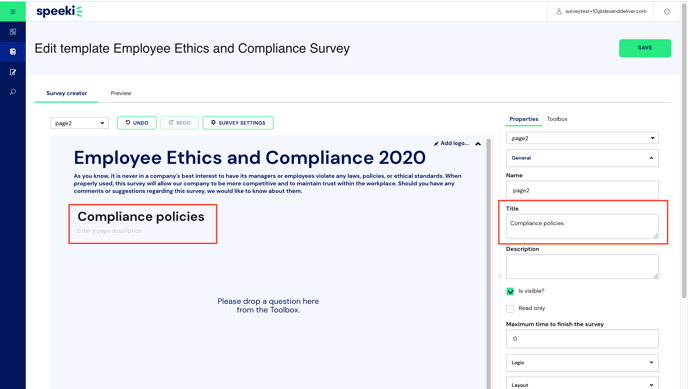Select the highlighted templates icon in sidebar
This screenshot has height=389, width=688.
click(13, 52)
